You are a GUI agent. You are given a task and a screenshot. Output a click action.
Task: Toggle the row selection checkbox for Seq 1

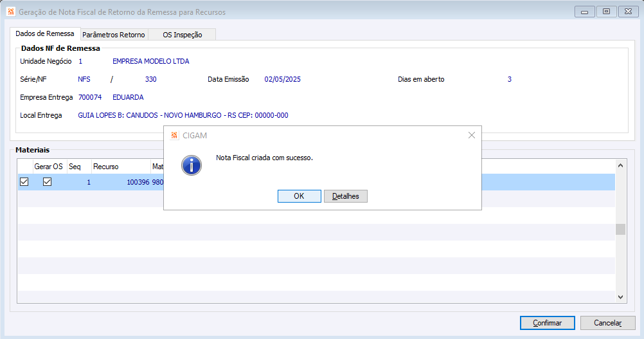[x=24, y=181]
